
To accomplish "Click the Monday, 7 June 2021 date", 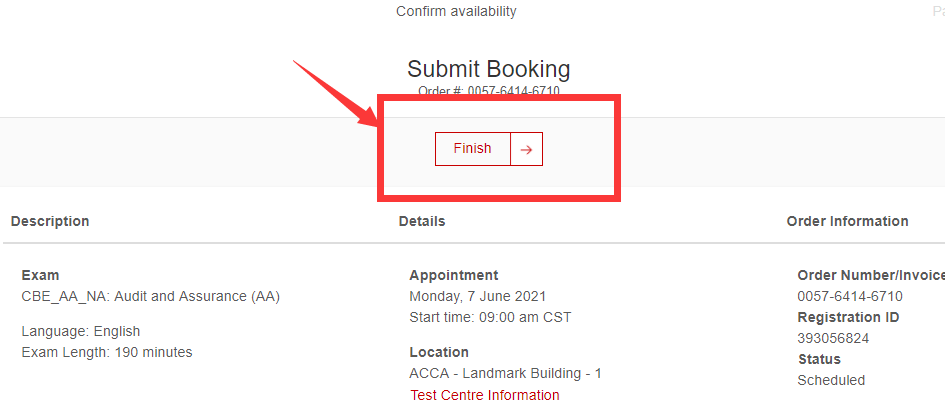I will [x=477, y=296].
